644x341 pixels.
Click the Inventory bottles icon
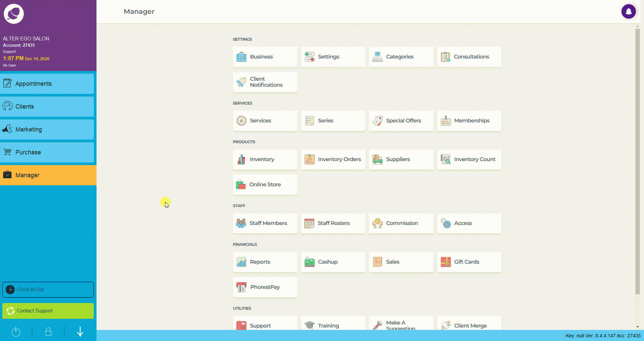[241, 159]
